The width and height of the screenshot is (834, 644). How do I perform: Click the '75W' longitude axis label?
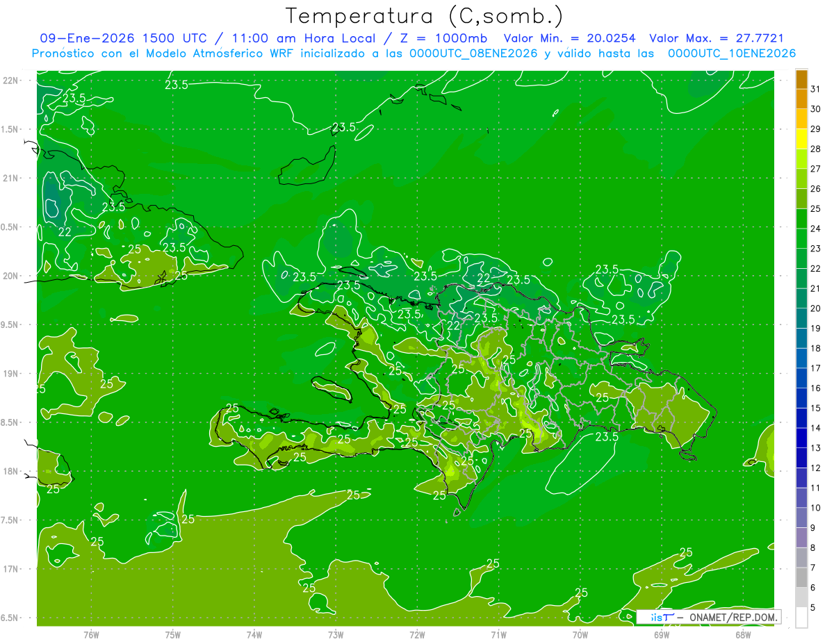173,634
